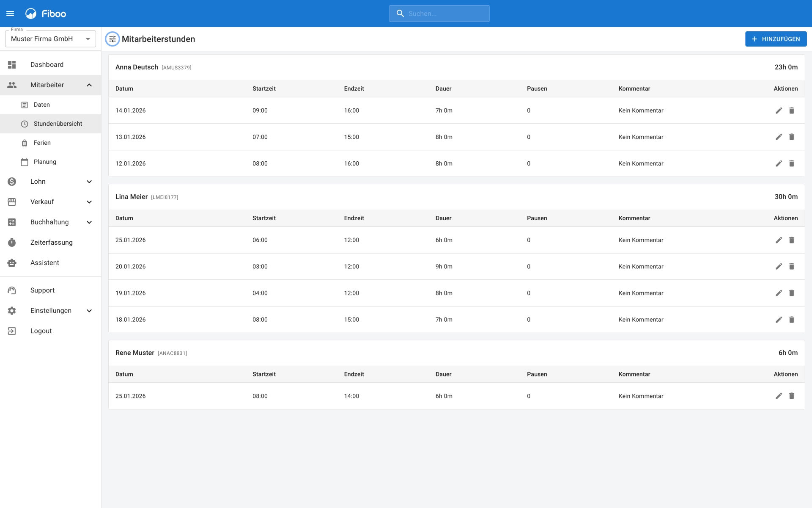Open the Firma company dropdown
This screenshot has height=508, width=812.
coord(50,39)
